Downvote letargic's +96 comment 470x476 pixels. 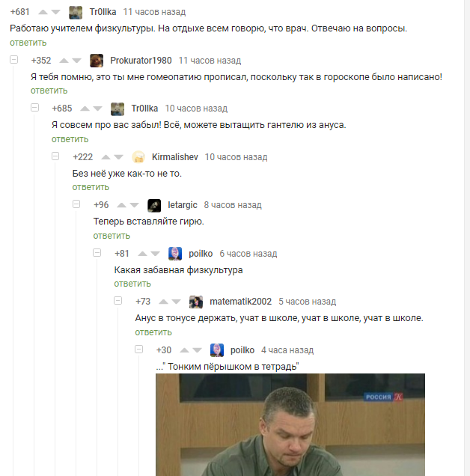134,205
